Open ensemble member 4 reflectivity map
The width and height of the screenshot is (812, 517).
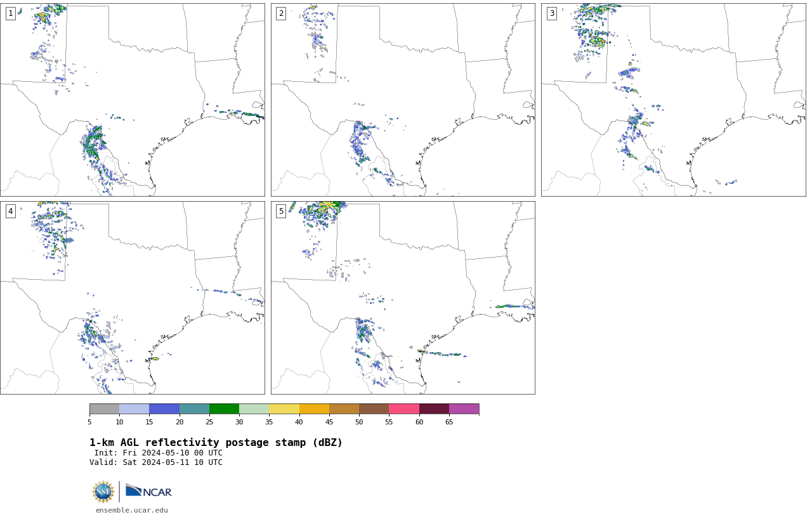(133, 298)
